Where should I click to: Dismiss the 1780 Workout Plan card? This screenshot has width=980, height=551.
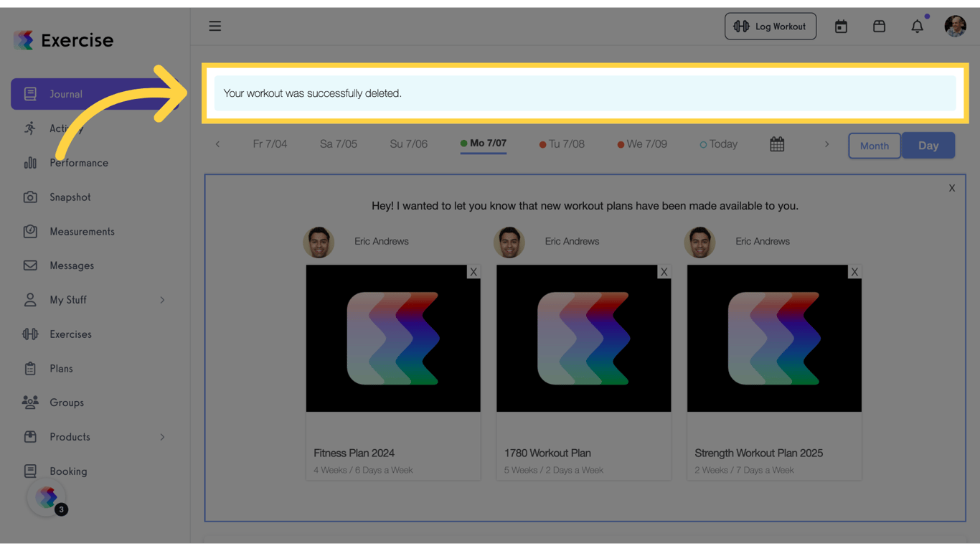point(664,272)
